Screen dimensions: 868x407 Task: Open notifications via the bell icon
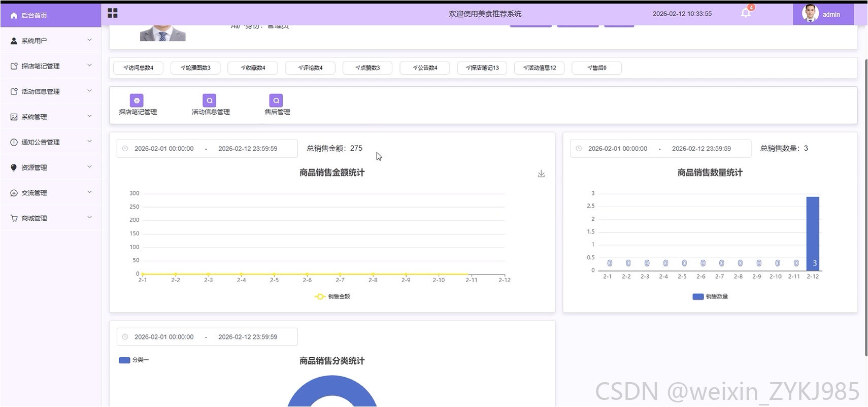tap(746, 13)
